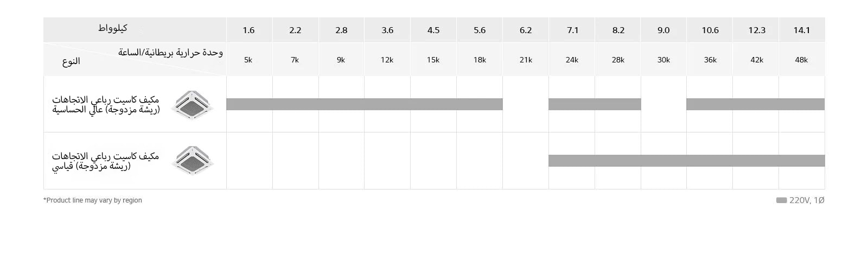The width and height of the screenshot is (868, 259).
Task: Click the كيلوواط header label
Action: coord(113,28)
